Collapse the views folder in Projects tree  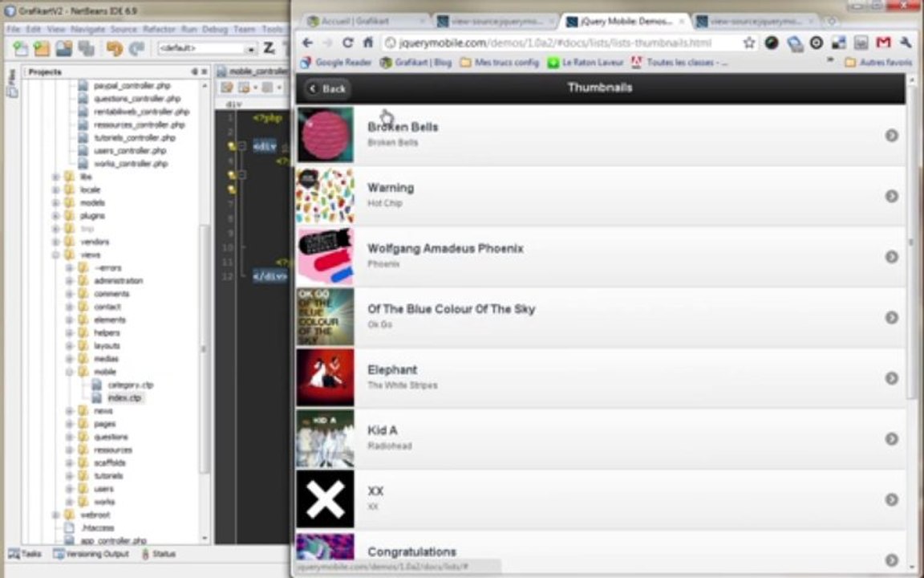55,254
